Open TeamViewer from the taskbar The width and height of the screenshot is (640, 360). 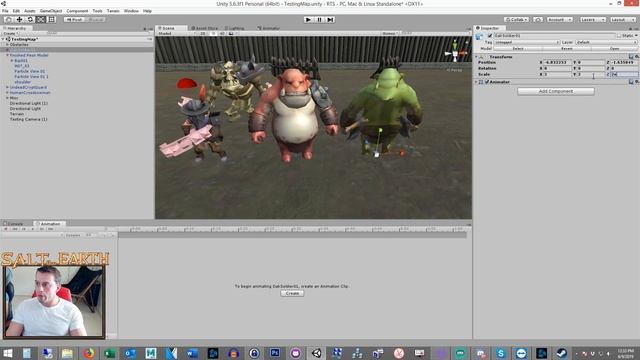point(521,353)
